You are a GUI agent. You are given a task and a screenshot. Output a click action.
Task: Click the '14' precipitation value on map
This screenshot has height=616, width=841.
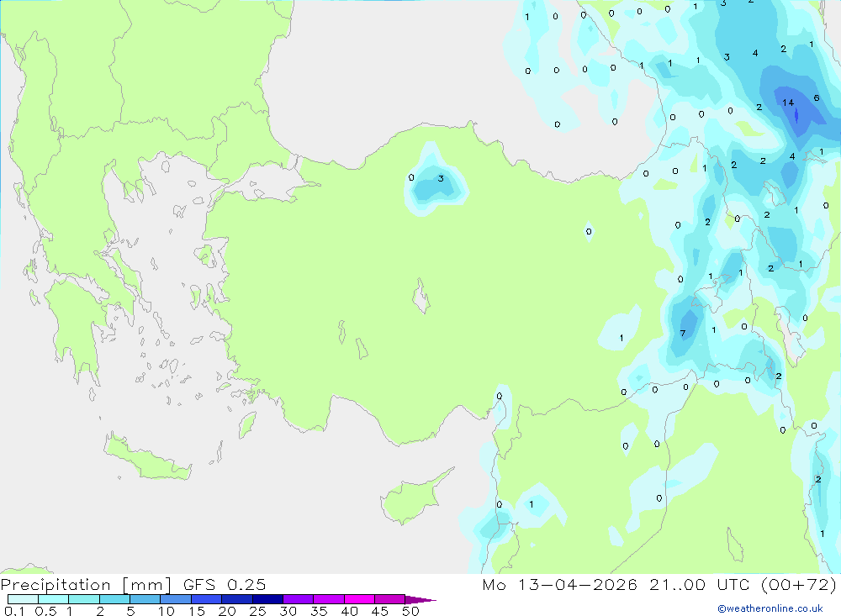click(788, 103)
